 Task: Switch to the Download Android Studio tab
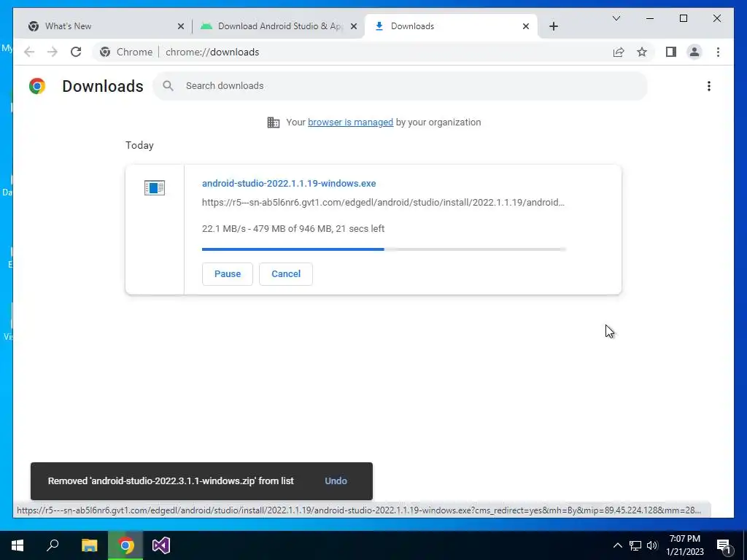[x=279, y=26]
